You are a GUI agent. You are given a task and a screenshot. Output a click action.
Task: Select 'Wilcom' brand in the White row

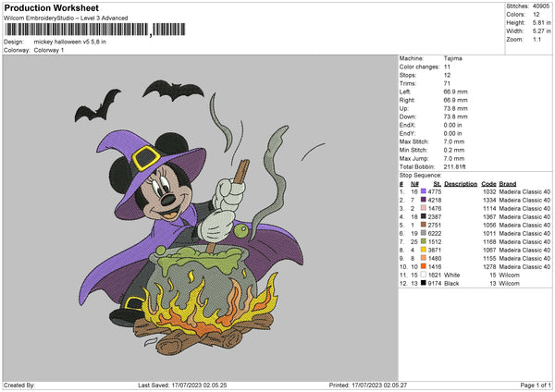pos(509,276)
